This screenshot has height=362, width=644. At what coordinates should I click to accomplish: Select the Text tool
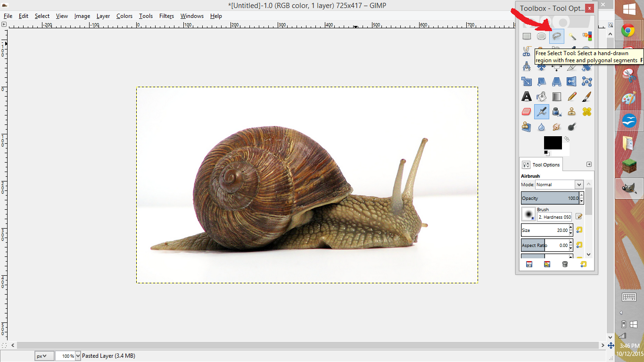[527, 97]
